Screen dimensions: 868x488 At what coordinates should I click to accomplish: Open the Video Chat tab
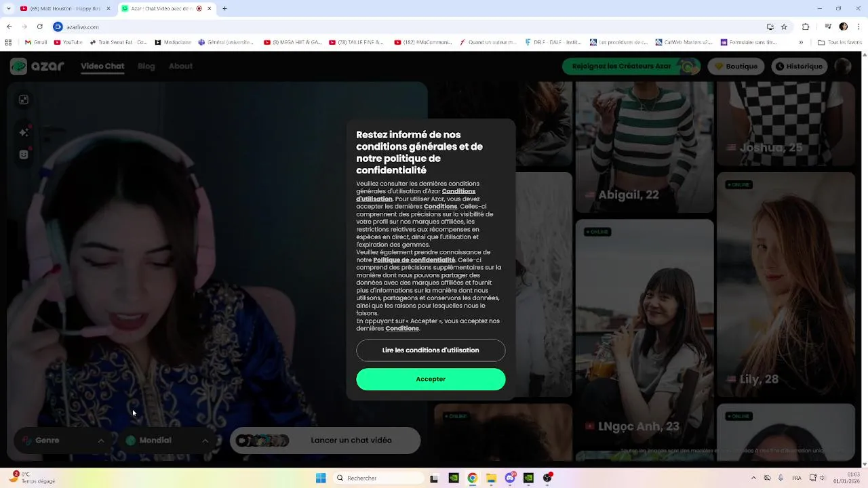(102, 66)
